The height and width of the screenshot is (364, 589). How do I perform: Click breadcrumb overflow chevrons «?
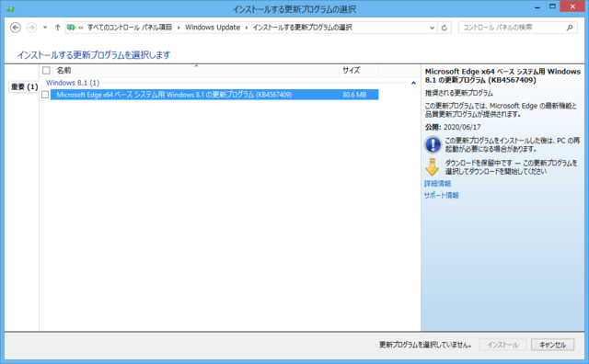coord(81,28)
